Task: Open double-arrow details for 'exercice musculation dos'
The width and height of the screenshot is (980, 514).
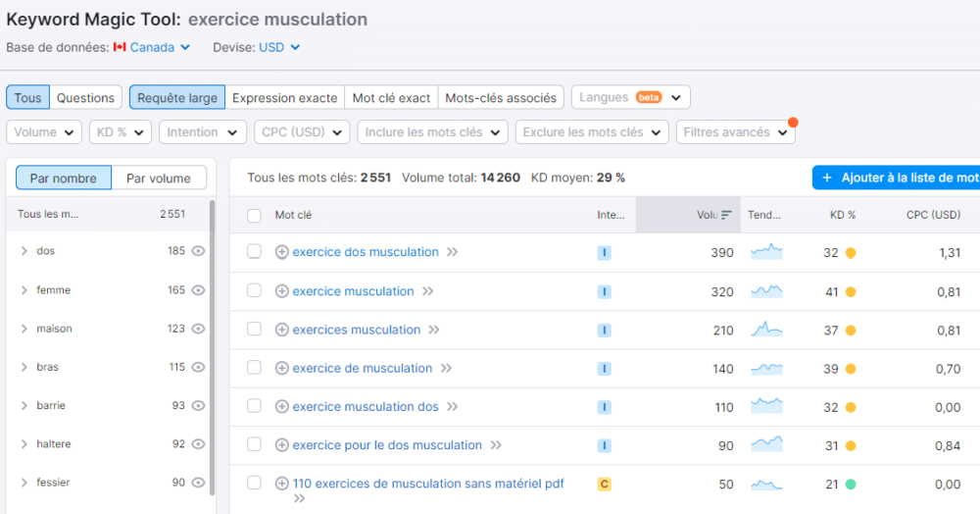Action: click(453, 406)
